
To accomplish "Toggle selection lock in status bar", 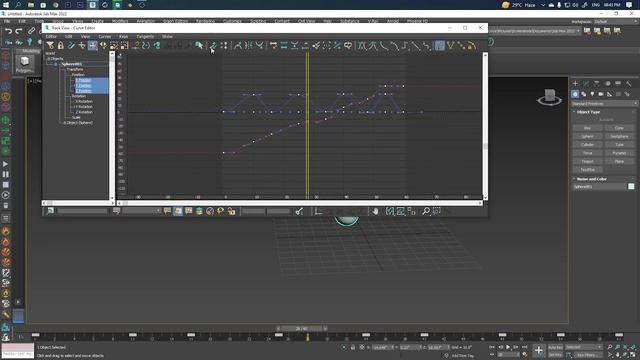I will pyautogui.click(x=353, y=347).
